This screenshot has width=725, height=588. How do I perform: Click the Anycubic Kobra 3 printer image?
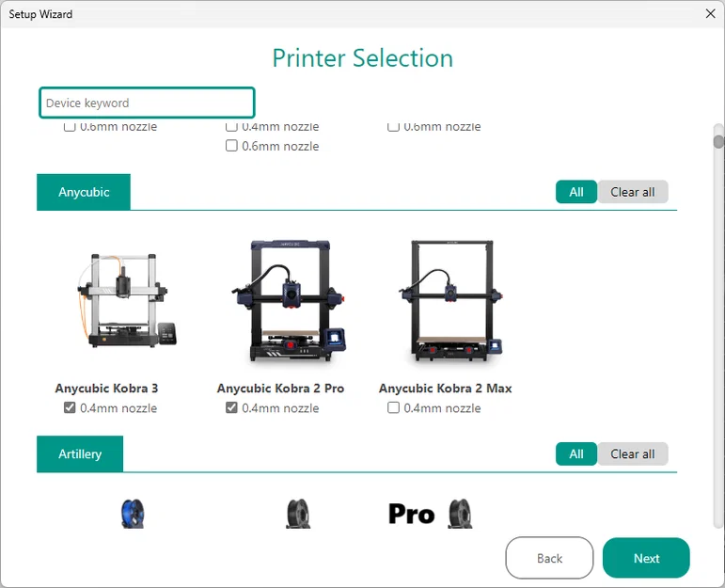[127, 300]
